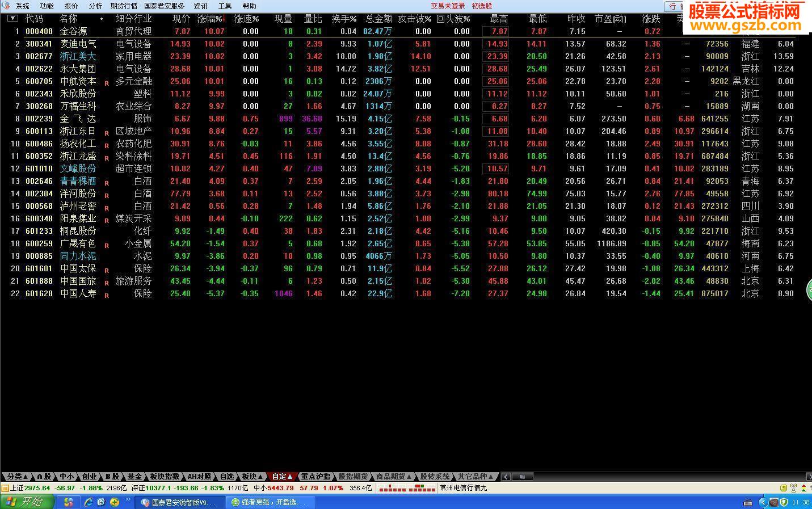The height and width of the screenshot is (509, 812).
Task: Switch to the 中小 tab
Action: coord(66,477)
